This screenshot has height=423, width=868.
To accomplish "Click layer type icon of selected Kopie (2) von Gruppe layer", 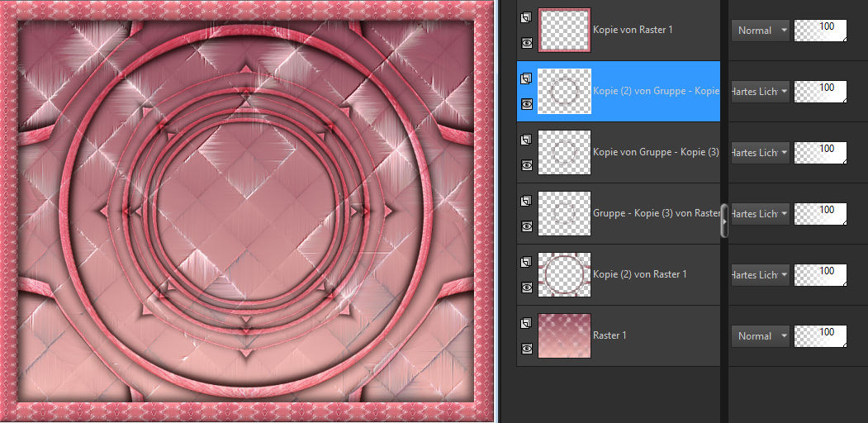I will pos(526,78).
